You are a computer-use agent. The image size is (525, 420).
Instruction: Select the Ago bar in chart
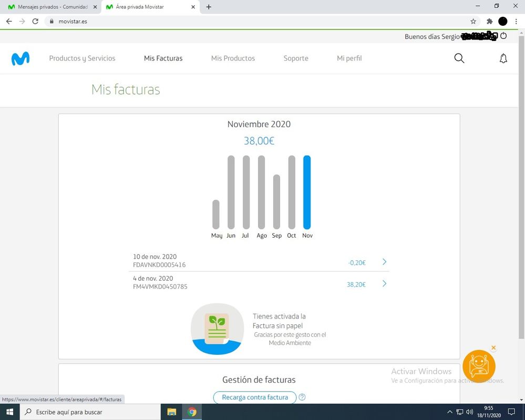(x=262, y=192)
